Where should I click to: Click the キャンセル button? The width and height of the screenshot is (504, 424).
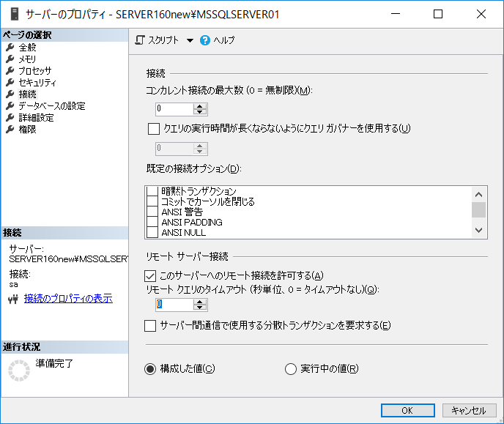[469, 411]
